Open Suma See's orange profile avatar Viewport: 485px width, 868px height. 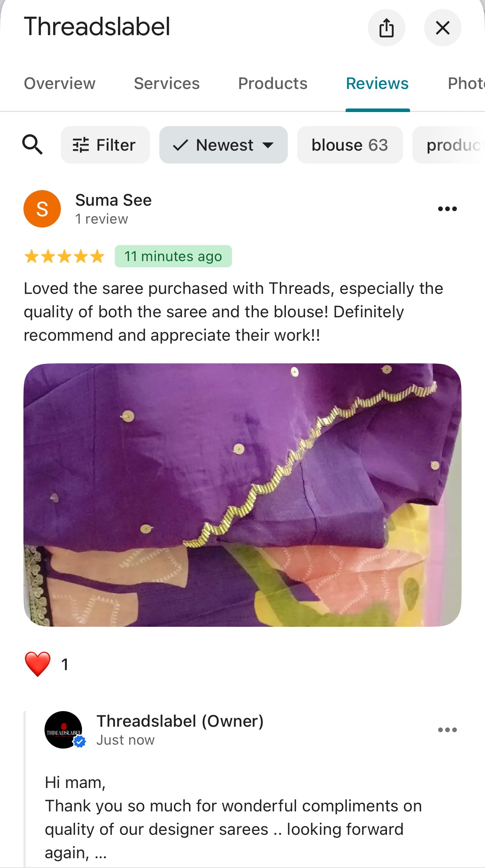[42, 209]
